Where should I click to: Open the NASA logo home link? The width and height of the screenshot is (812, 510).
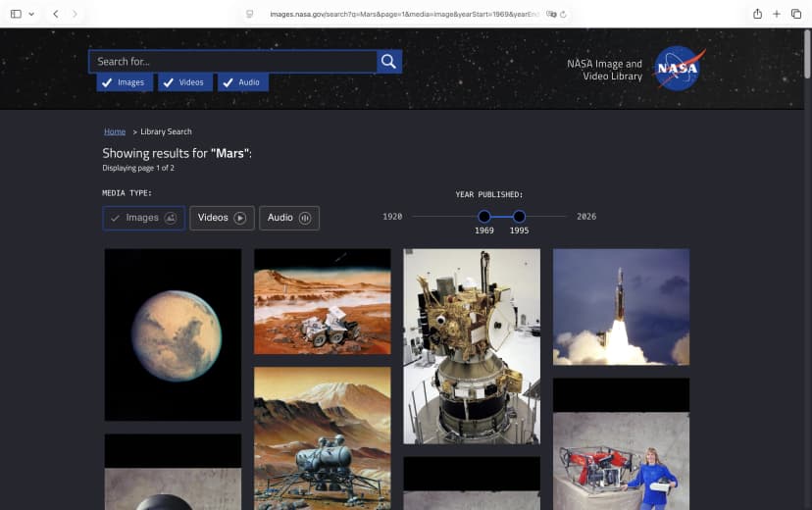coord(679,69)
